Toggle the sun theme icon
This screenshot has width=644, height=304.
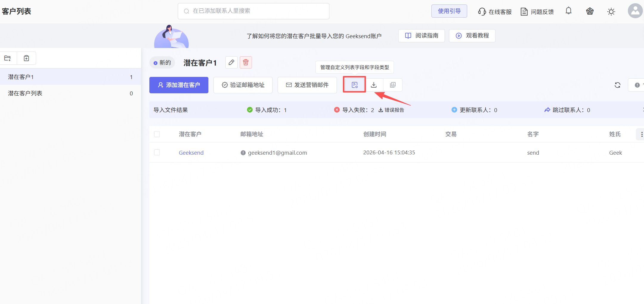tap(611, 12)
